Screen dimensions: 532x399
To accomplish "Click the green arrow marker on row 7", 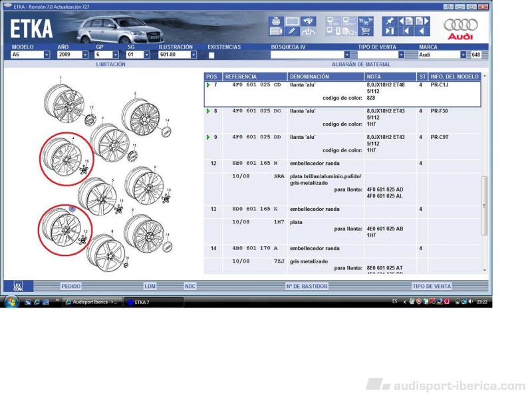I will [x=208, y=85].
